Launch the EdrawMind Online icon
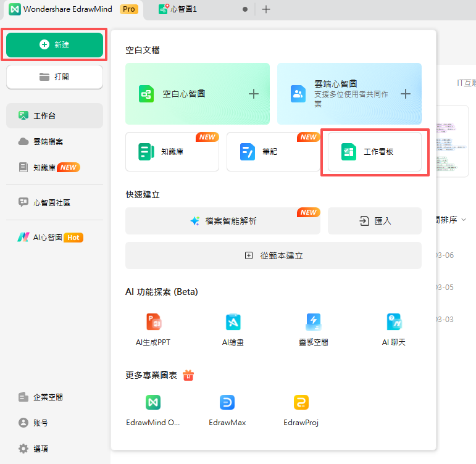Viewport: 476px width, 464px height. (153, 402)
